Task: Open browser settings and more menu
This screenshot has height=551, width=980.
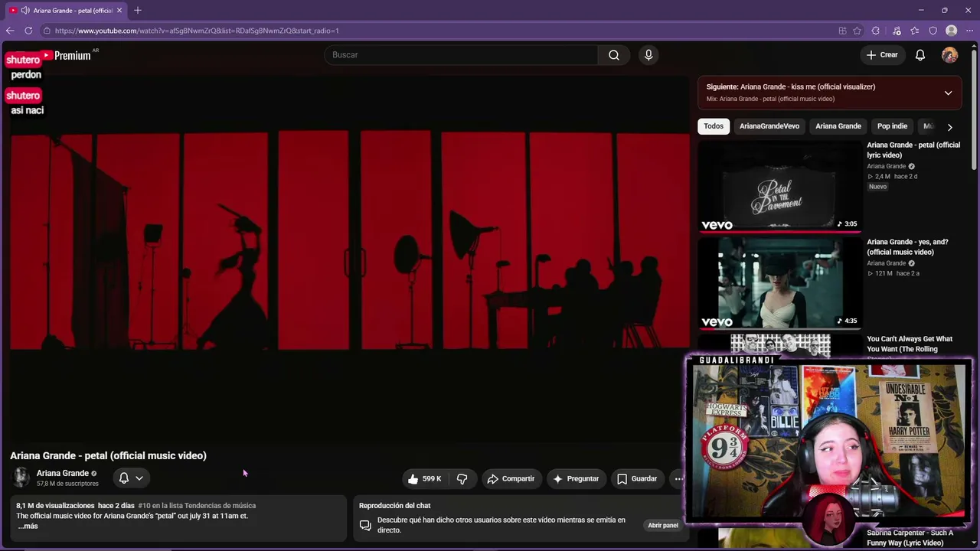Action: (x=969, y=31)
